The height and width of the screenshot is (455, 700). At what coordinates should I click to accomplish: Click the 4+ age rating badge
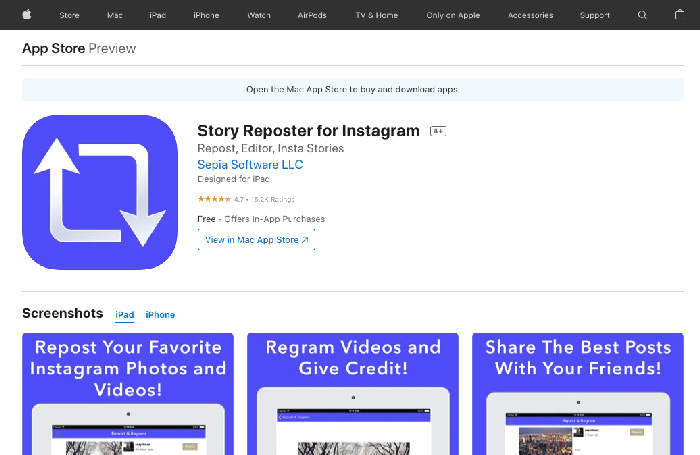click(438, 131)
